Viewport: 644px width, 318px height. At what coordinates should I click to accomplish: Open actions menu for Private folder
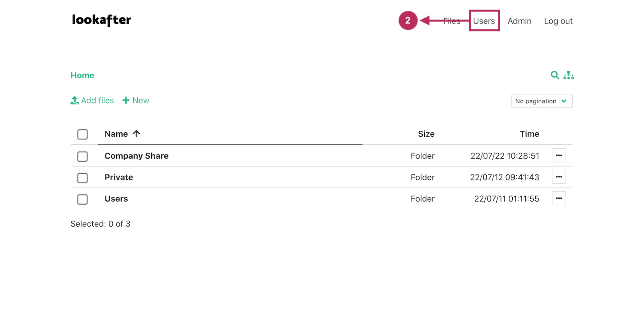tap(559, 177)
